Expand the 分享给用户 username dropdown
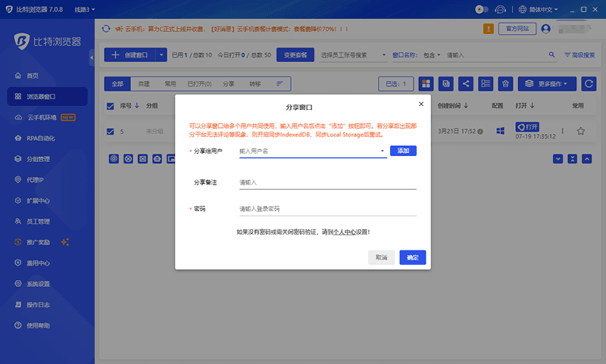606x364 pixels. tap(383, 151)
